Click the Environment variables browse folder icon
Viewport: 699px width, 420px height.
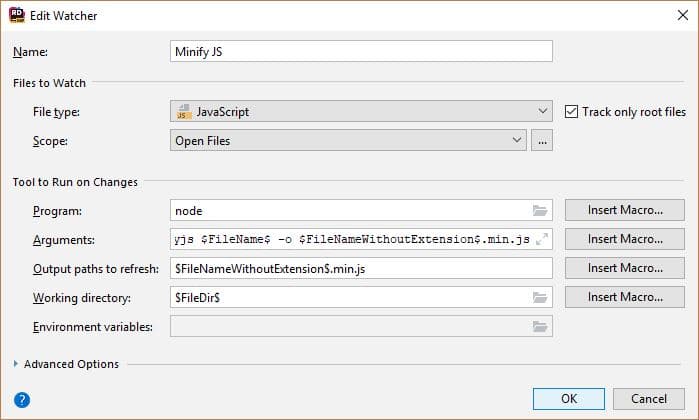pos(540,326)
